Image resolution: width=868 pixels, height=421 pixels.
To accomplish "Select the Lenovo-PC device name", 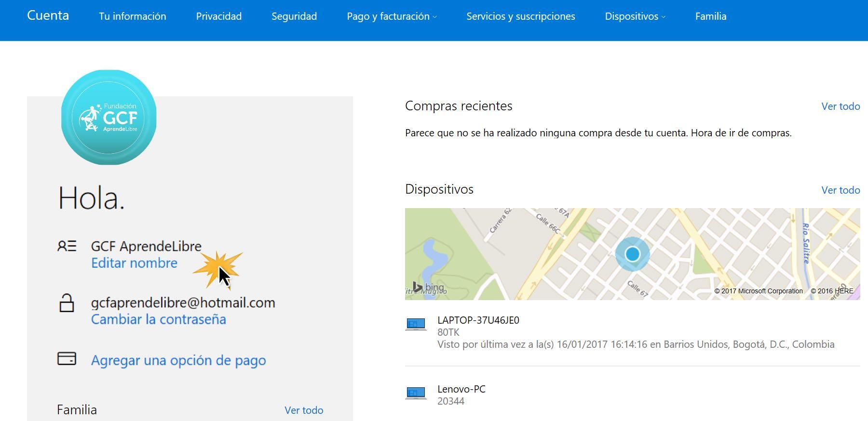I will pyautogui.click(x=461, y=389).
